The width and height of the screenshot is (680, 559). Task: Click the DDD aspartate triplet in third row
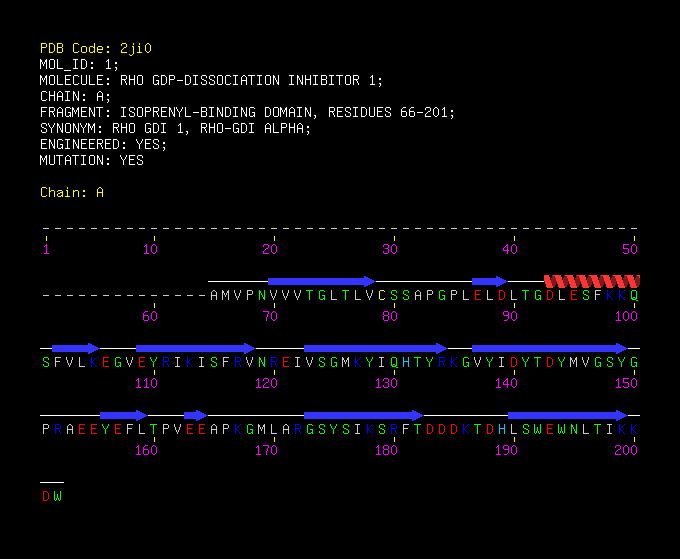click(442, 429)
